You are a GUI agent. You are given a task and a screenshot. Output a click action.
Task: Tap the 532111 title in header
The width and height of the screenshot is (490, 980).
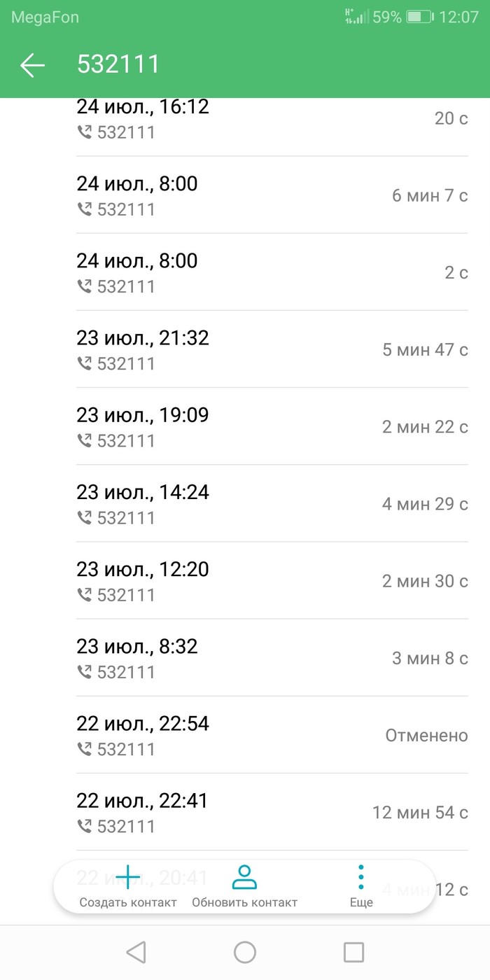pyautogui.click(x=118, y=65)
